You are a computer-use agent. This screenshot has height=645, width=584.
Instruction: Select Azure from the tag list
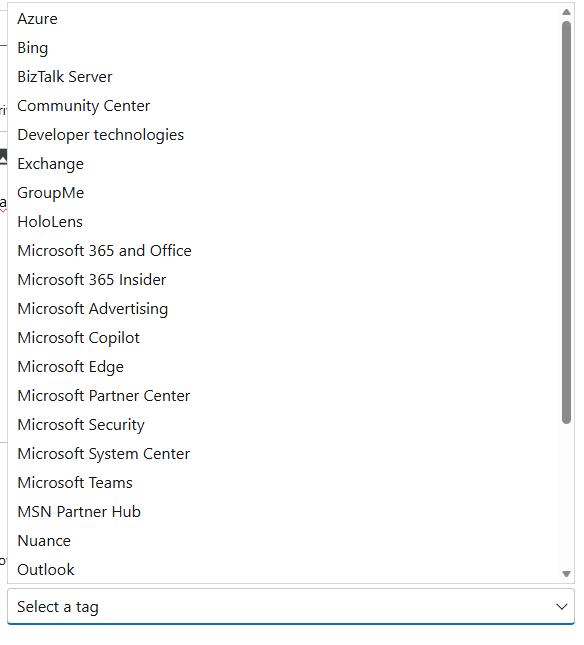(284, 19)
